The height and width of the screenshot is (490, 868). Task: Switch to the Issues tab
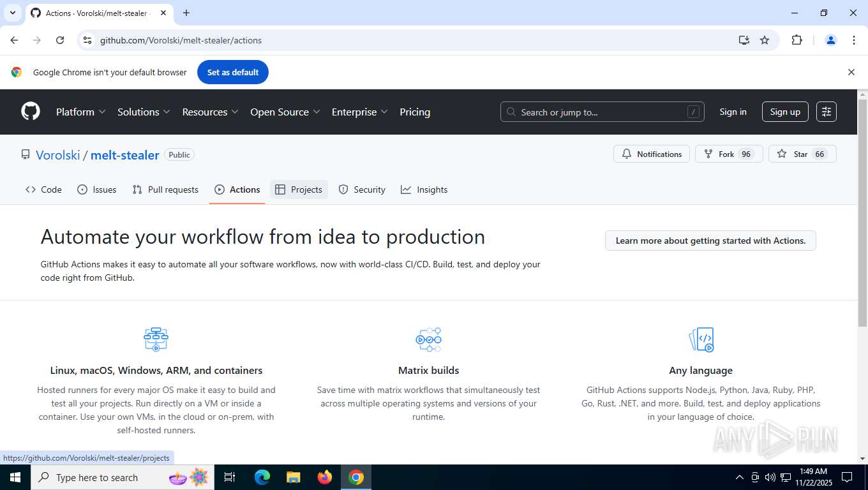point(96,189)
